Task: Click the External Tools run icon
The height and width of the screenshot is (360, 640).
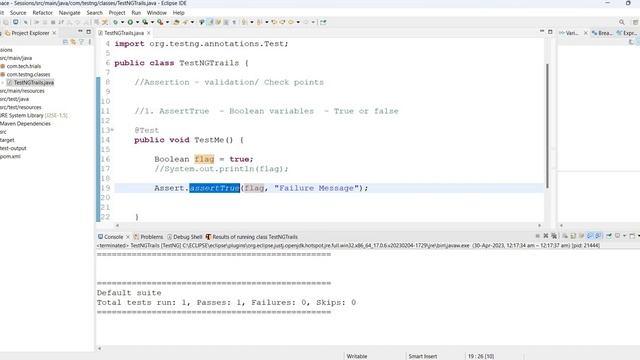Action: (x=160, y=22)
